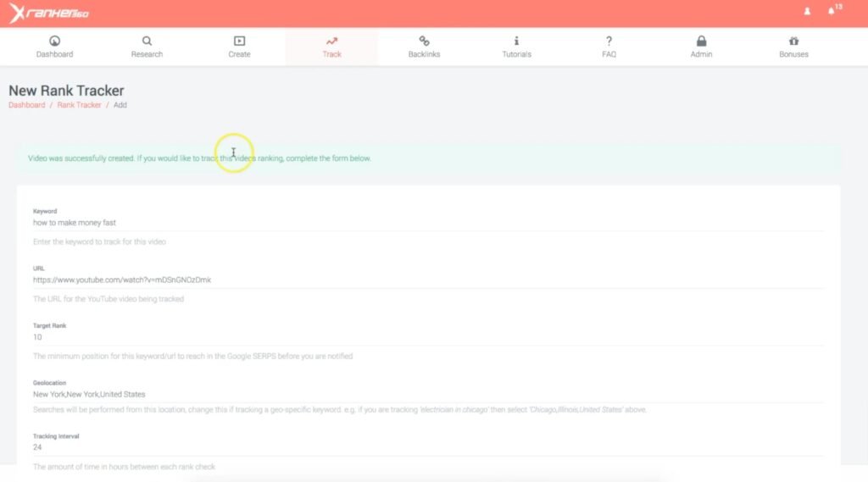Select the Backlinks menu label
The image size is (868, 482).
coord(424,54)
